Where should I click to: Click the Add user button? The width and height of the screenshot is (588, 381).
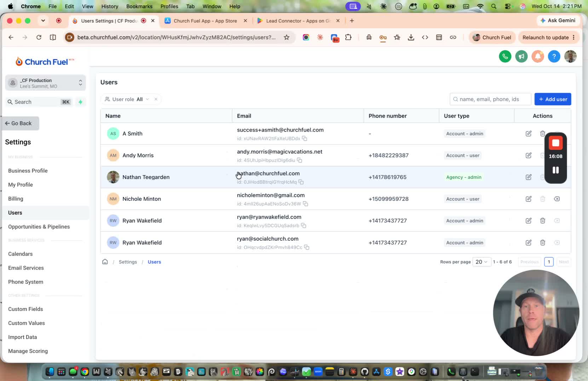tap(553, 99)
